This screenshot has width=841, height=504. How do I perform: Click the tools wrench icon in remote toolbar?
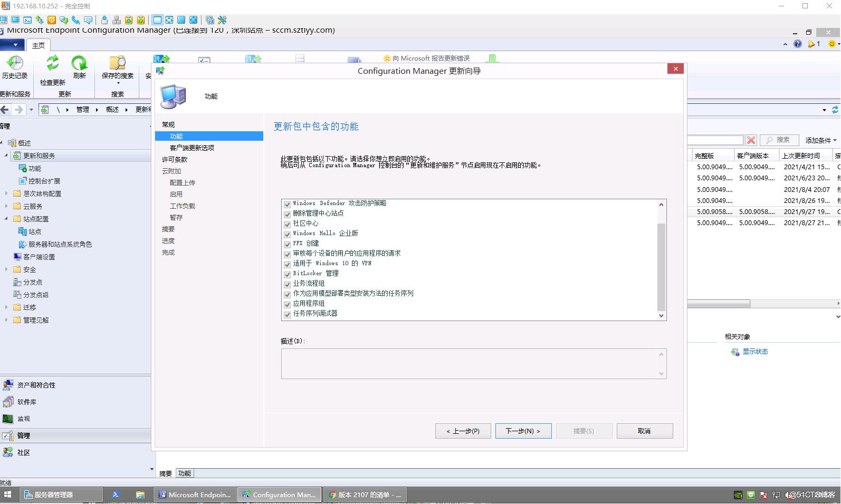tap(222, 20)
